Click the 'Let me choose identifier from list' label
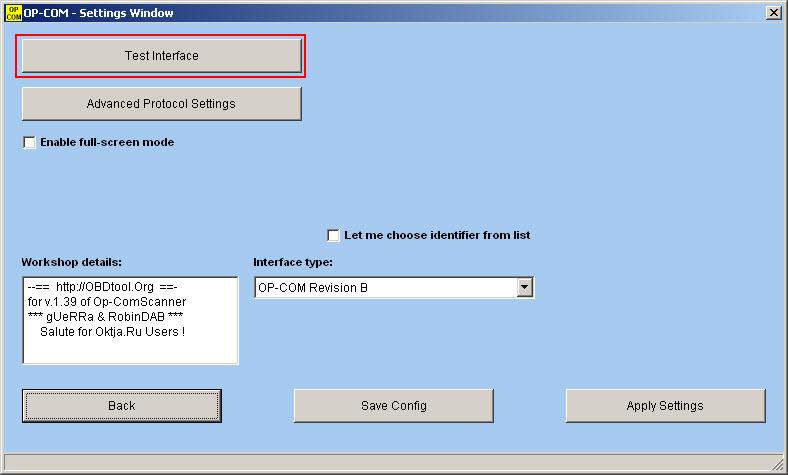Image resolution: width=788 pixels, height=475 pixels. click(x=436, y=236)
